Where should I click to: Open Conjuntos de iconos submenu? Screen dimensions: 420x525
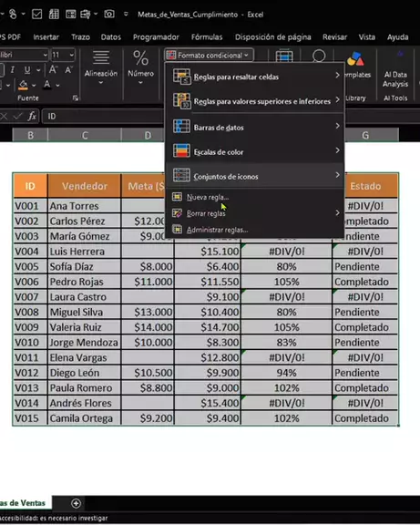[255, 176]
